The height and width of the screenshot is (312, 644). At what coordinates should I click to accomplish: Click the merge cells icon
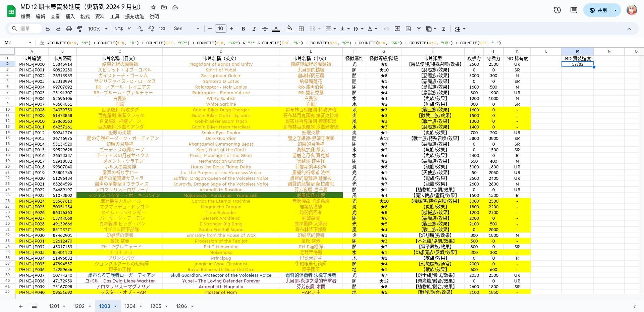pos(312,29)
